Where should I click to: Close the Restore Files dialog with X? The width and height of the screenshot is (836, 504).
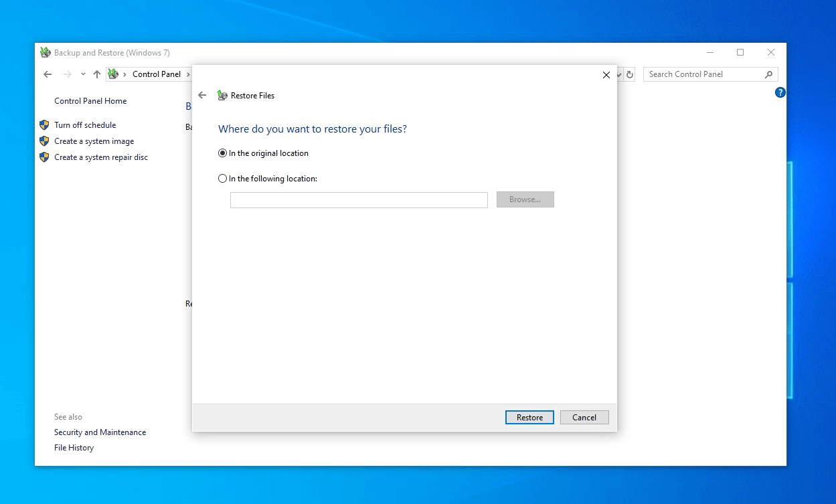pos(606,75)
